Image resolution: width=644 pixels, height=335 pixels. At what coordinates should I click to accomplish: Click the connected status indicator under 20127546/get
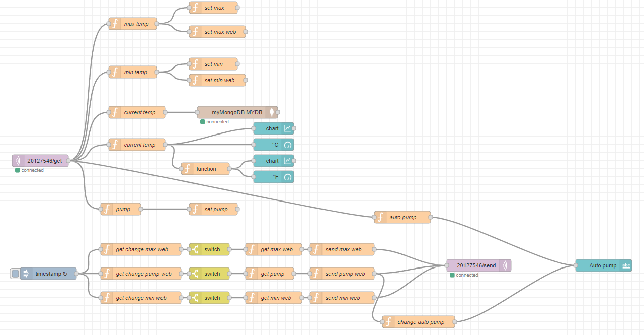click(x=18, y=170)
